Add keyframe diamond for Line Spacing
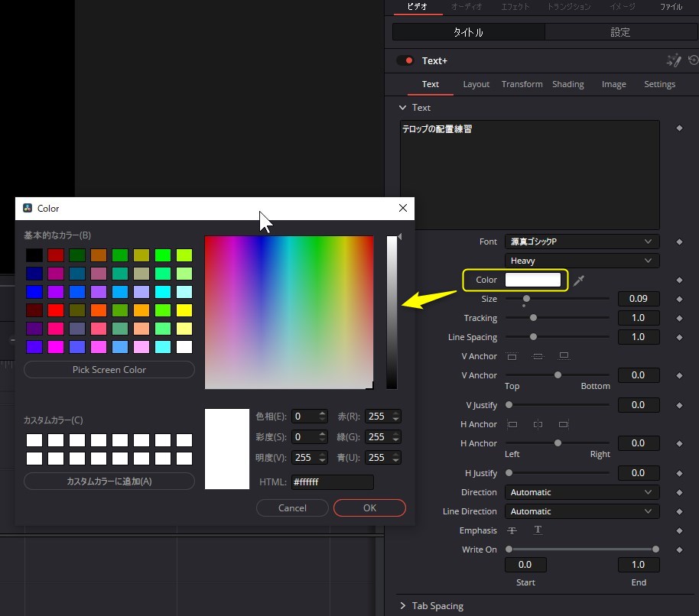The width and height of the screenshot is (699, 616). [x=679, y=338]
